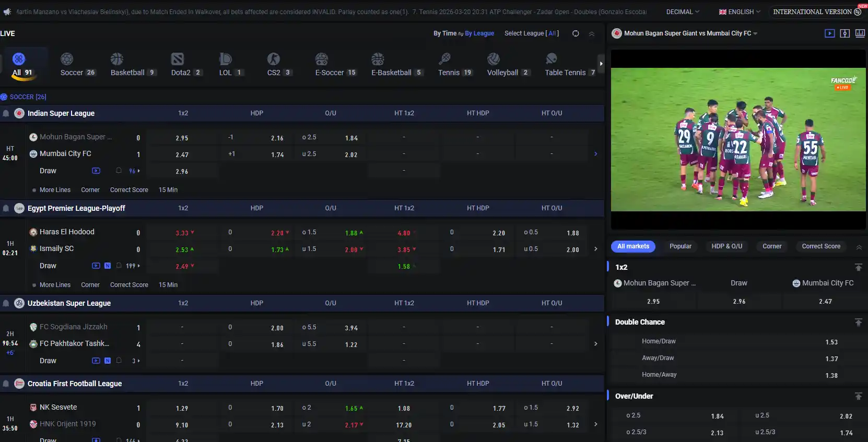Expand 96 more markets for Mohun Bagan match
This screenshot has width=868, height=442.
pos(135,171)
